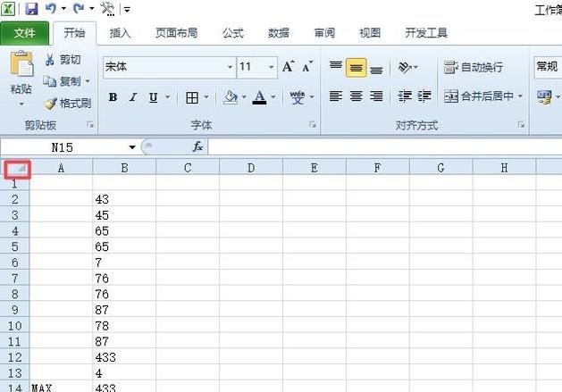Click the phonetic guide 文 icon
Image resolution: width=562 pixels, height=392 pixels.
(x=298, y=97)
